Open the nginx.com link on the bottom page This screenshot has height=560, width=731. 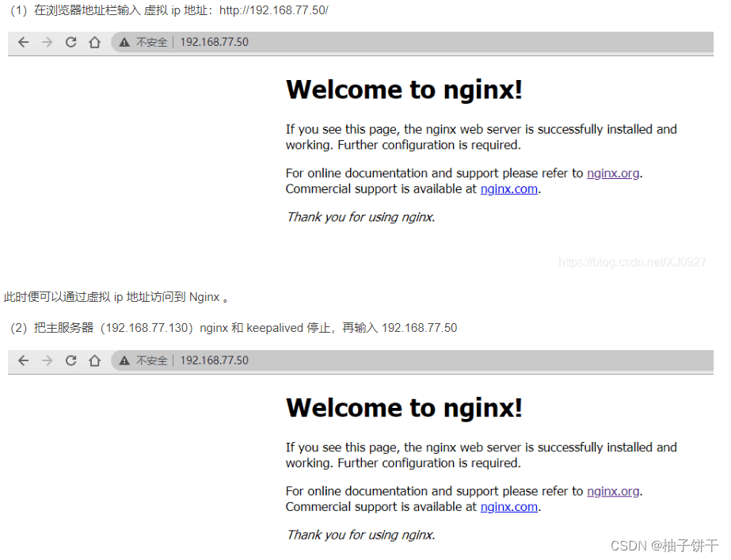pyautogui.click(x=508, y=507)
